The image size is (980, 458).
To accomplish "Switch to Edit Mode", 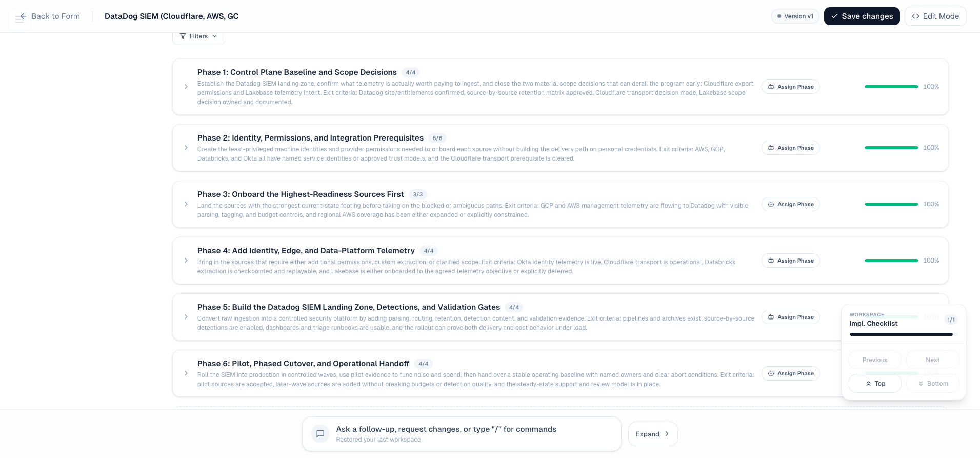I will [935, 16].
